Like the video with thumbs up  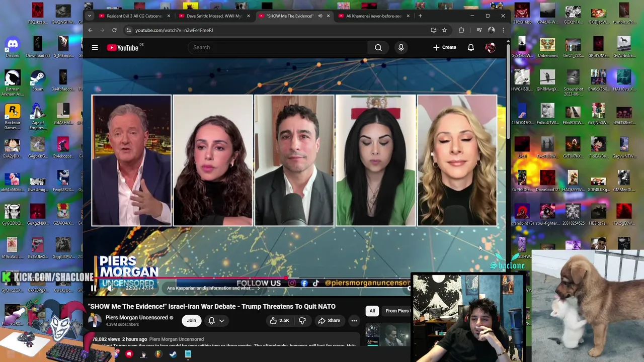point(279,320)
